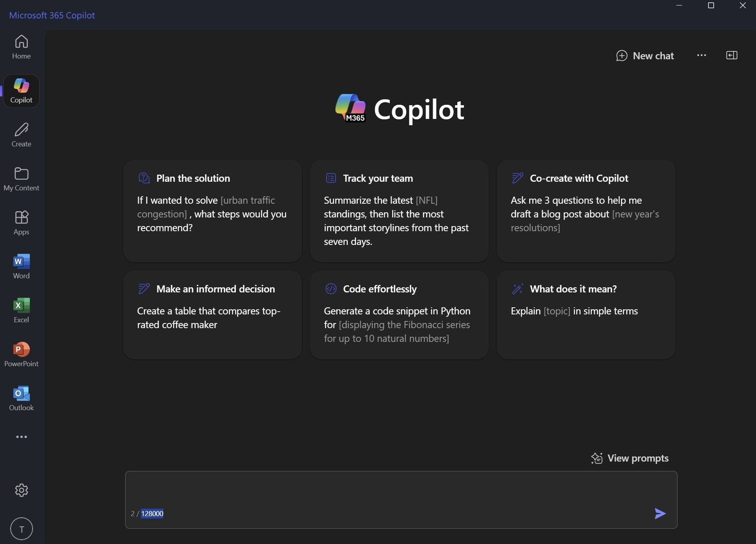Start a New chat
This screenshot has width=756, height=544.
pyautogui.click(x=645, y=55)
